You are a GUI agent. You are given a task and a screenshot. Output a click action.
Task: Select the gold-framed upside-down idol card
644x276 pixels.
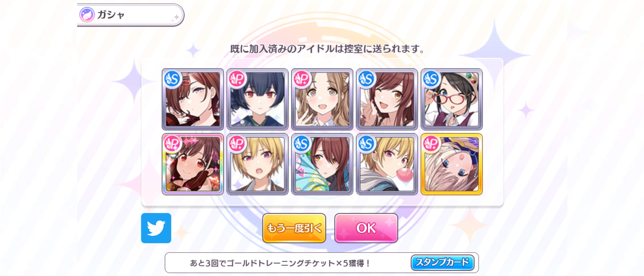coord(452,164)
